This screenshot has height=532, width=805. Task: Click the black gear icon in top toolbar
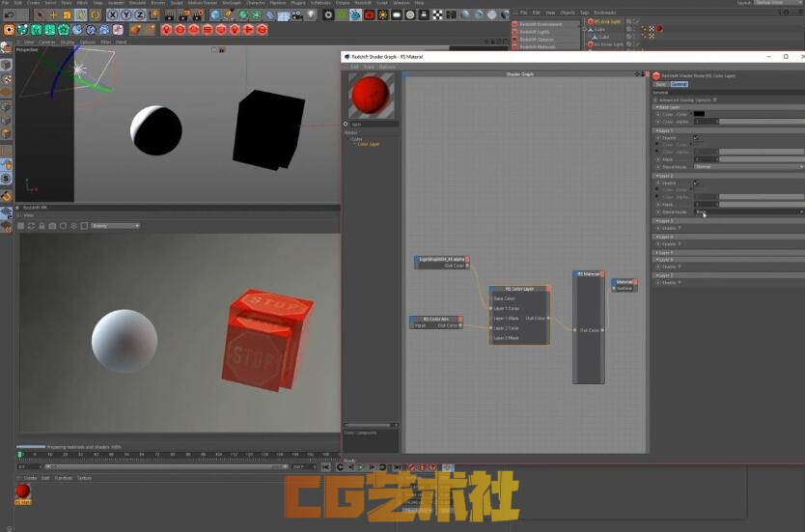click(328, 14)
